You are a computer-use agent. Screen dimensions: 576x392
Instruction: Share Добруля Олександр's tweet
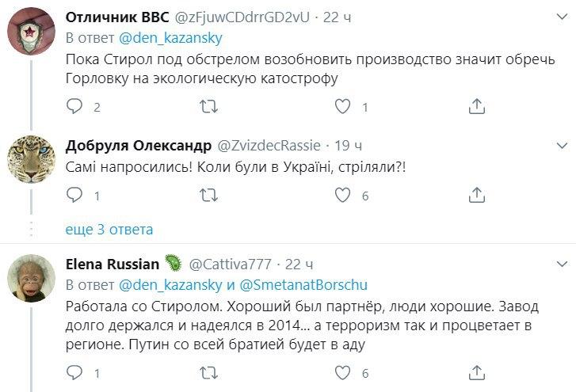coord(477,195)
